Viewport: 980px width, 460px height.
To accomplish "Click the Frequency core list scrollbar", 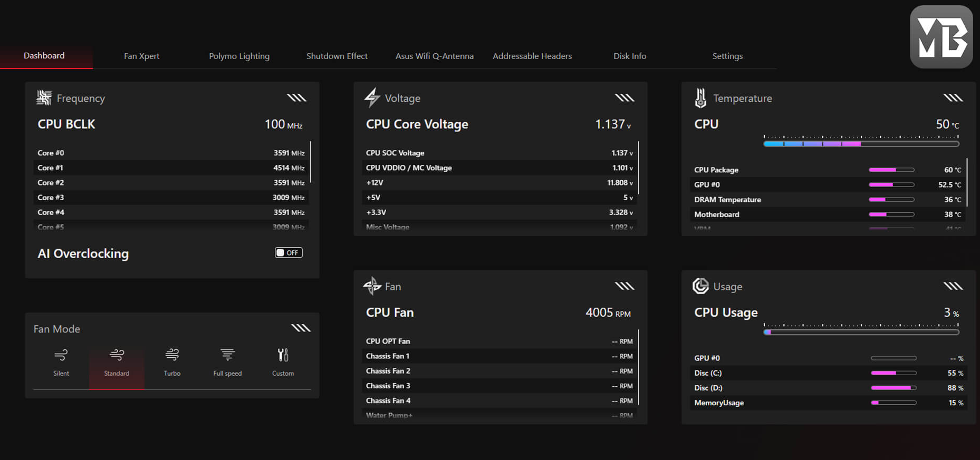I will (311, 162).
